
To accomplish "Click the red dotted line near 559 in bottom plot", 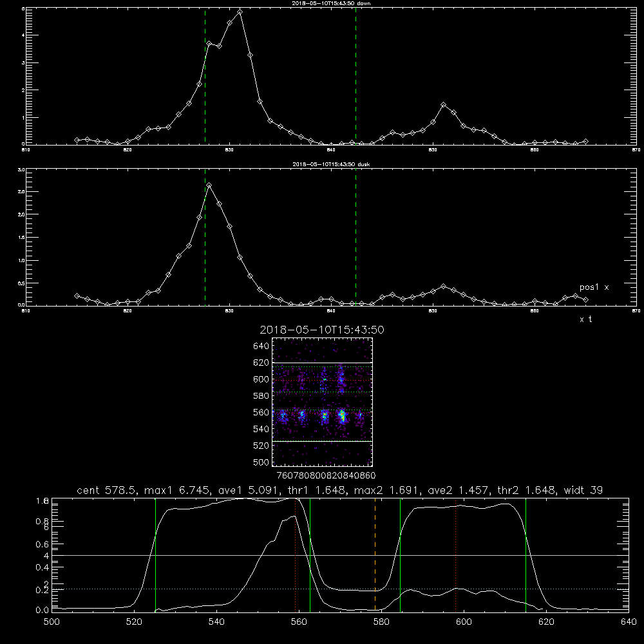I will tap(296, 554).
